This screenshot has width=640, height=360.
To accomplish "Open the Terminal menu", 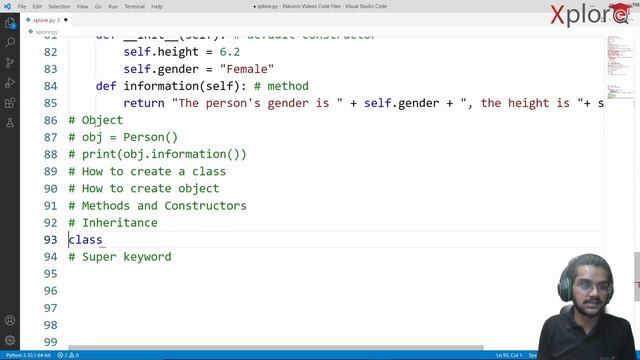I will (x=135, y=7).
